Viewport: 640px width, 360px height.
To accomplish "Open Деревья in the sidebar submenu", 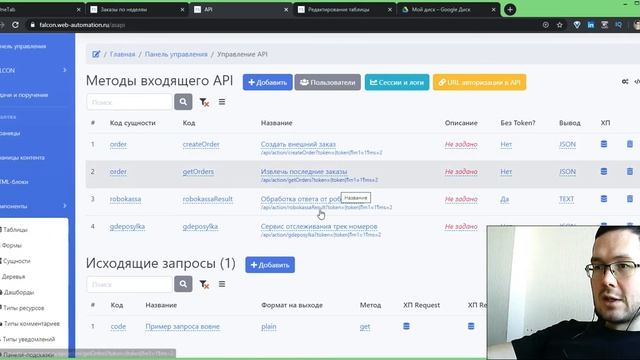I will 13,276.
